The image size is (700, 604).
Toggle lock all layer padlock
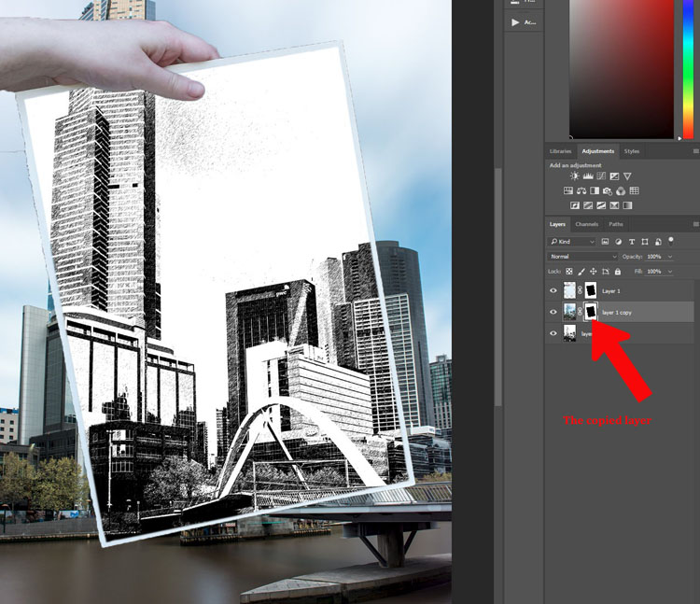point(618,272)
